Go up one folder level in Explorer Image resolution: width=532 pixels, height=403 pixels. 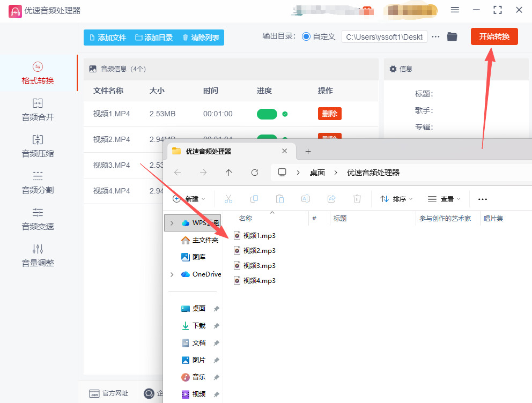click(228, 173)
